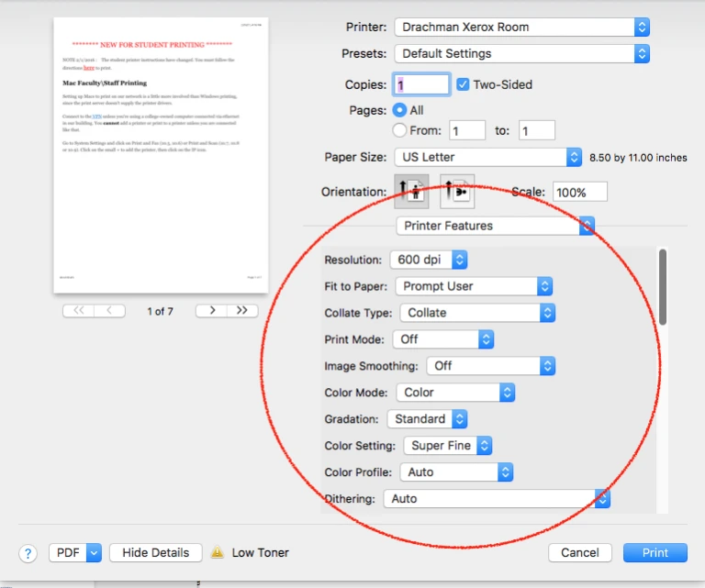The width and height of the screenshot is (705, 588).
Task: Click the Copies input field
Action: point(421,84)
